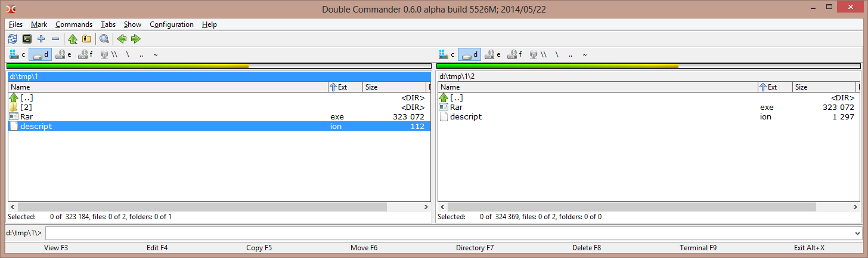The image size is (868, 258).
Task: Click the green forward arrow icon
Action: click(136, 39)
